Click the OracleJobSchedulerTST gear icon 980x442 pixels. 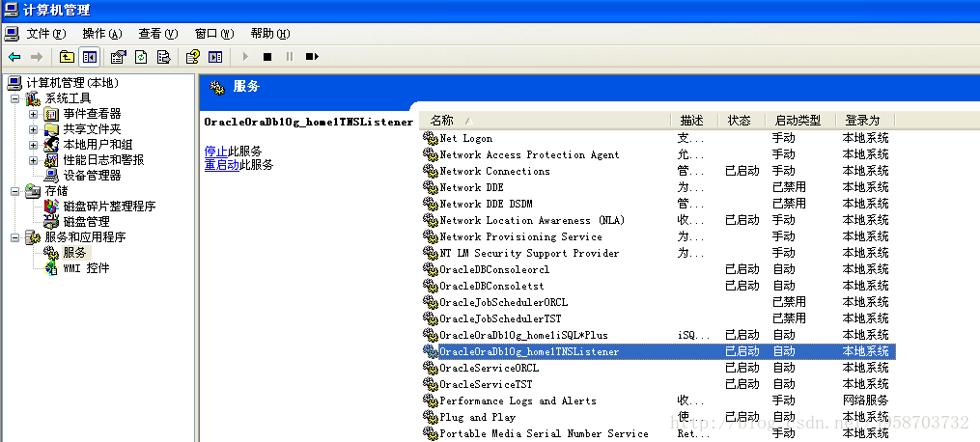tap(430, 318)
